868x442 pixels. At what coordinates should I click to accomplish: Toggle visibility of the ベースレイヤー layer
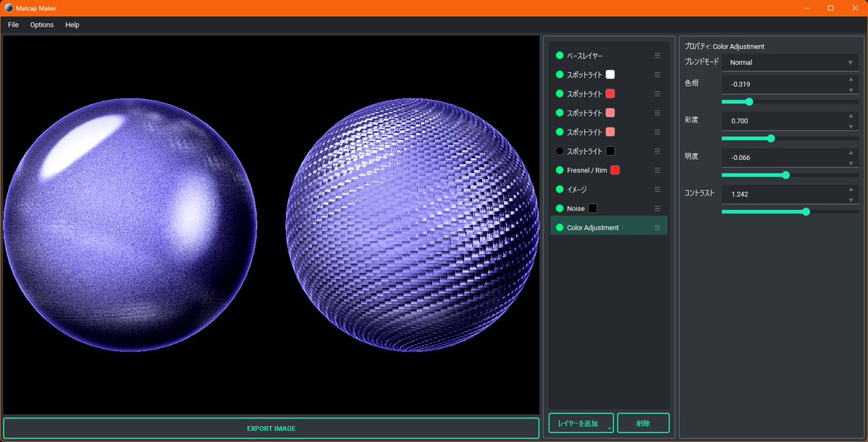coord(559,55)
